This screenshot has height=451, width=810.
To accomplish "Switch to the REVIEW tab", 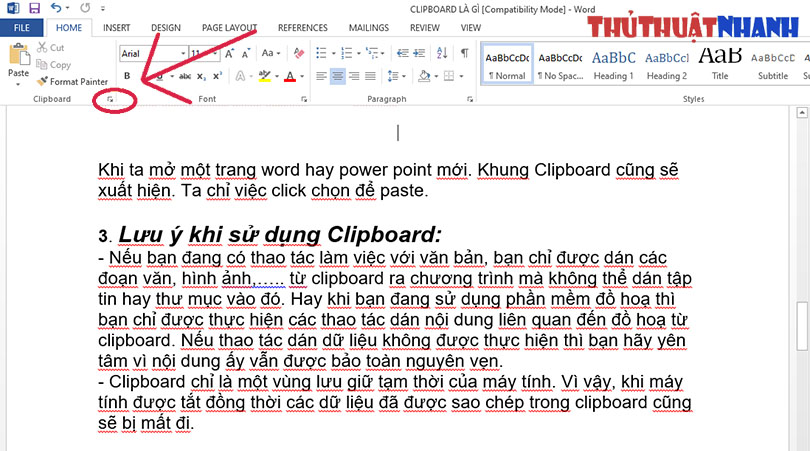I will 425,27.
